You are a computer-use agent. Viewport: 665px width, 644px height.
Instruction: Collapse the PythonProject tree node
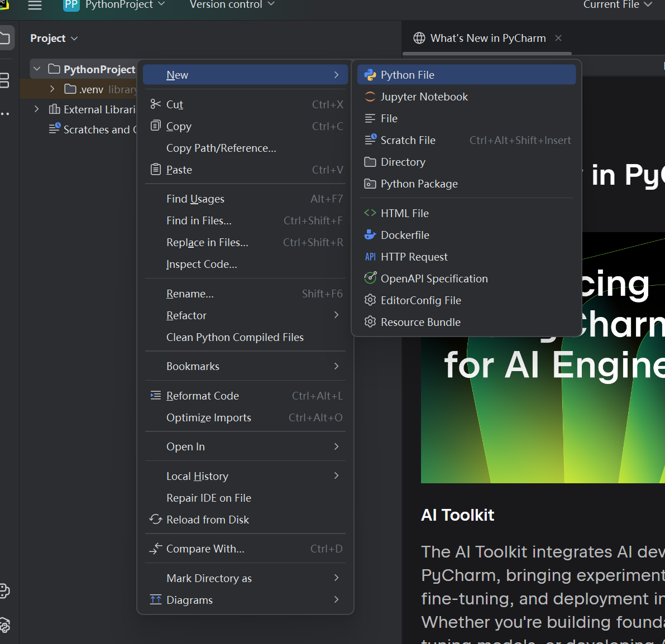37,69
